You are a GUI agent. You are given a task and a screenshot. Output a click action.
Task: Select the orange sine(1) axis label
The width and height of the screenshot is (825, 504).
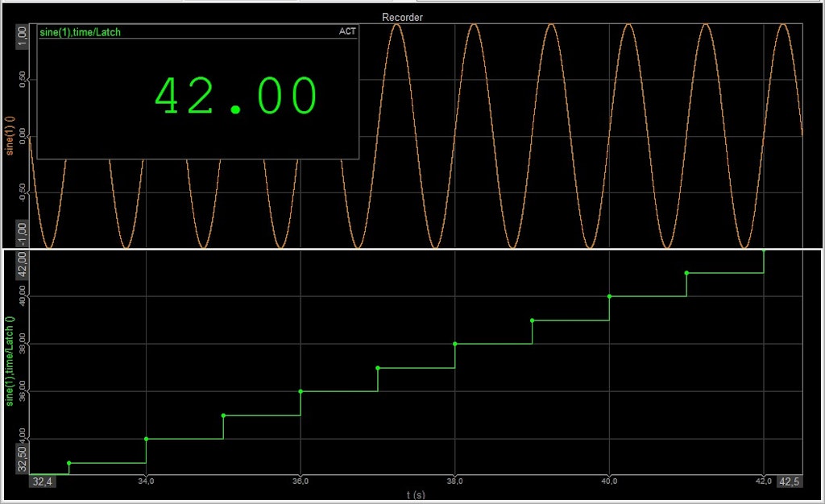tap(10, 135)
